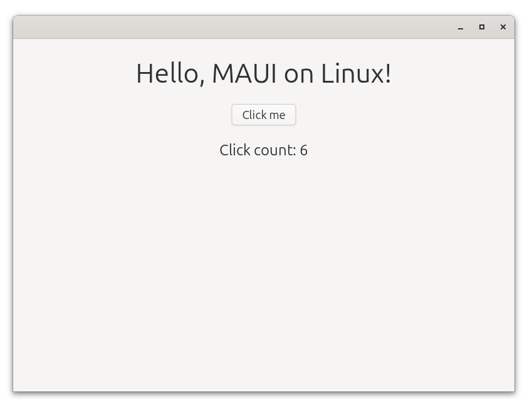The height and width of the screenshot is (399, 532).
Task: Minimize the MAUI window
Action: click(461, 28)
